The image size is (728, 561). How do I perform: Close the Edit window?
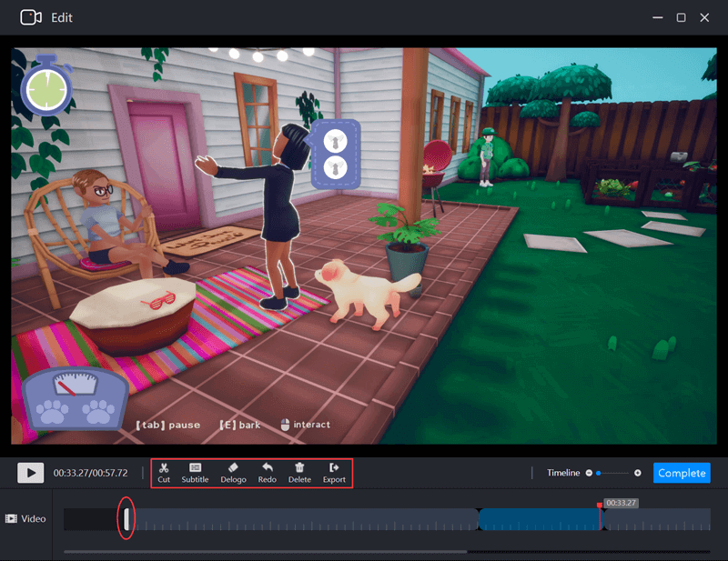704,17
